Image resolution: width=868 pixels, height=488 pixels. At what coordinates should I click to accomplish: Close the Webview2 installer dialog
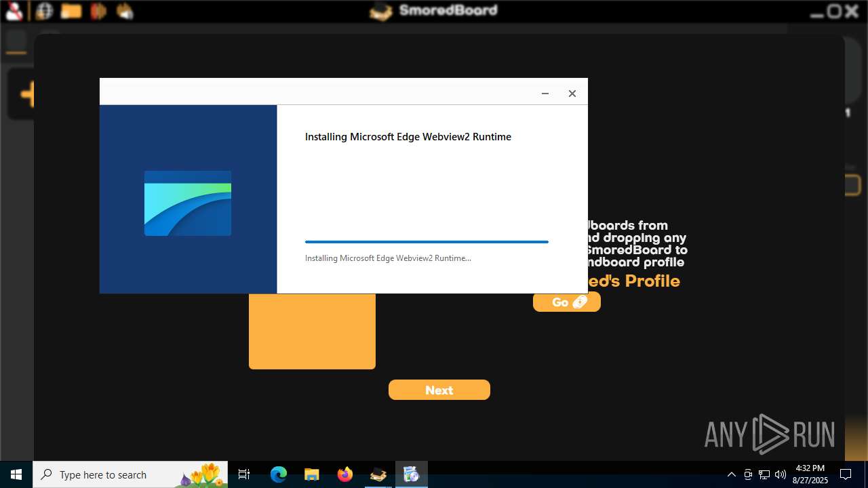[572, 94]
